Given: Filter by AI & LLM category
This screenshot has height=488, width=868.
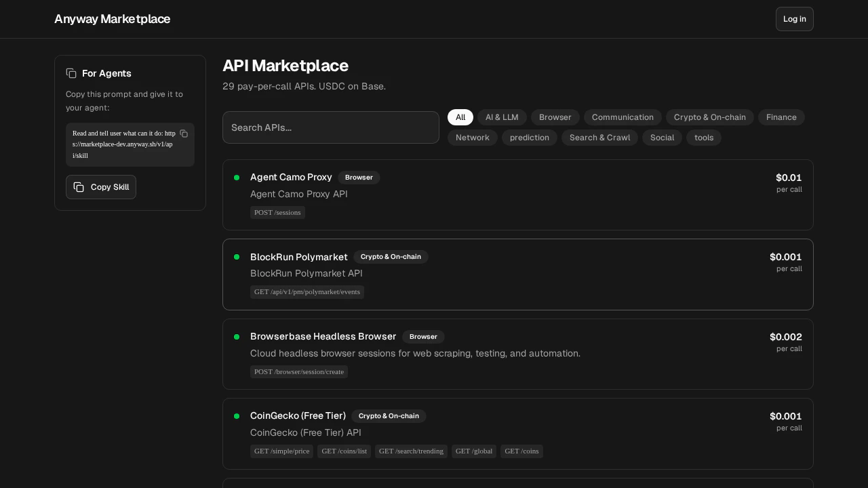Looking at the screenshot, I should (502, 117).
